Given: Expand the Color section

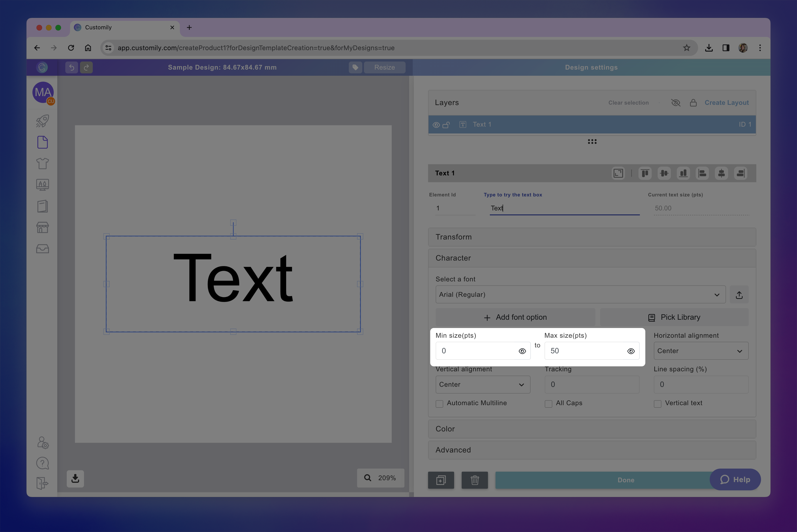Looking at the screenshot, I should point(592,429).
